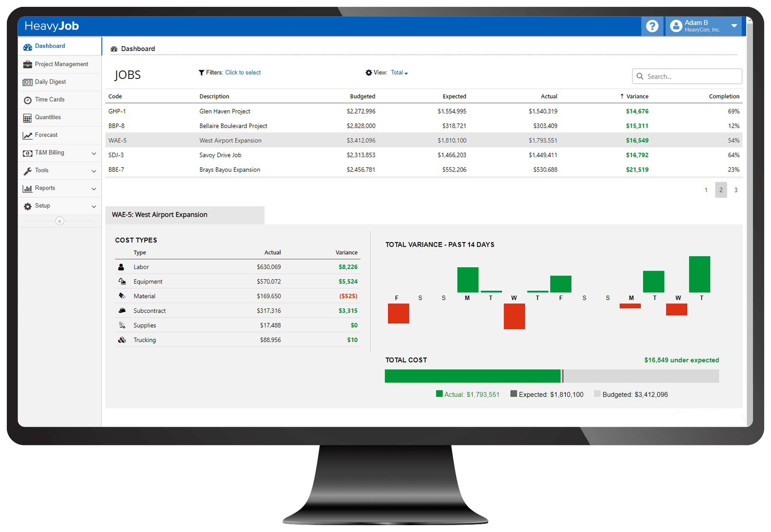771x532 pixels.
Task: Expand the T&M Billing submenu
Action: 94,153
